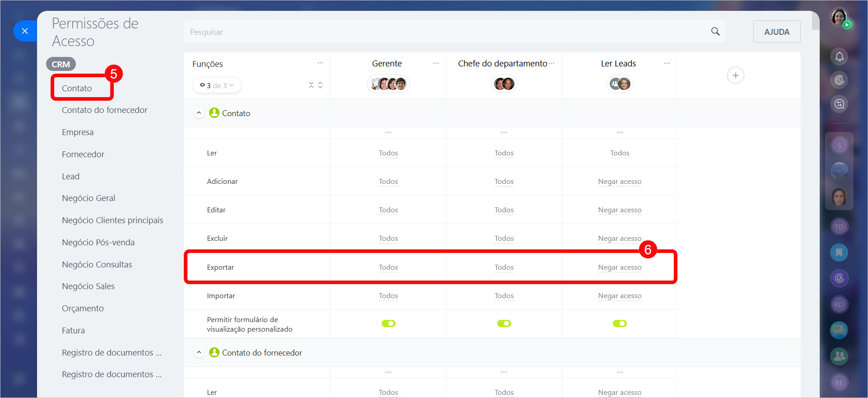Open Negócio Sales menu item
Screen dimensions: 868x398
88,286
